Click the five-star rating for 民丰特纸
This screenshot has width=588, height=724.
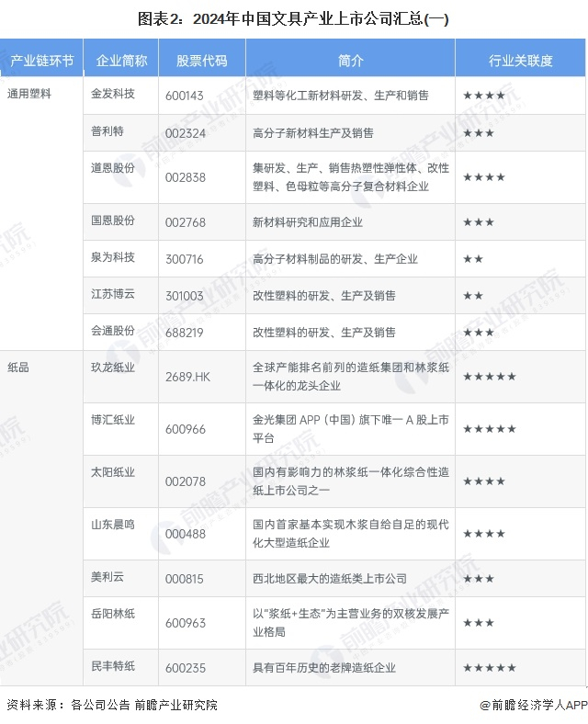(489, 668)
